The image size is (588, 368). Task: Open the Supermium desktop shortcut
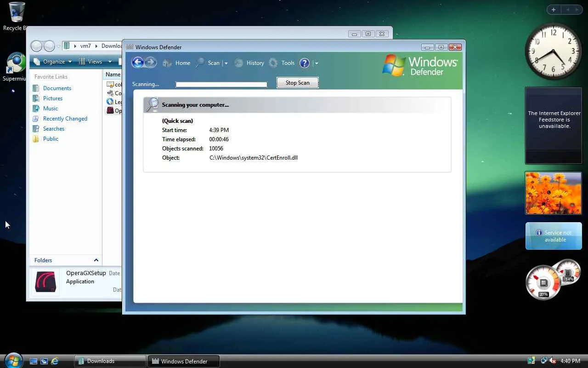pos(15,67)
